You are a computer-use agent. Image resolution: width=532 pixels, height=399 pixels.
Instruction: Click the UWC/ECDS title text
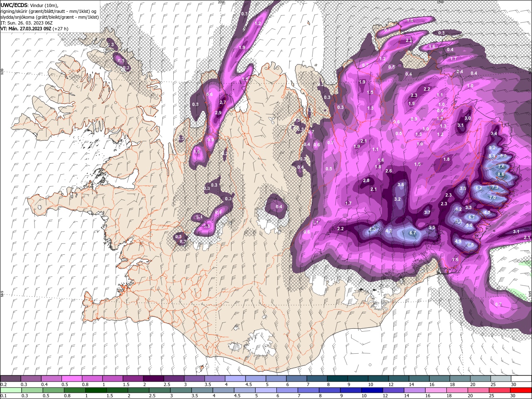14,5
